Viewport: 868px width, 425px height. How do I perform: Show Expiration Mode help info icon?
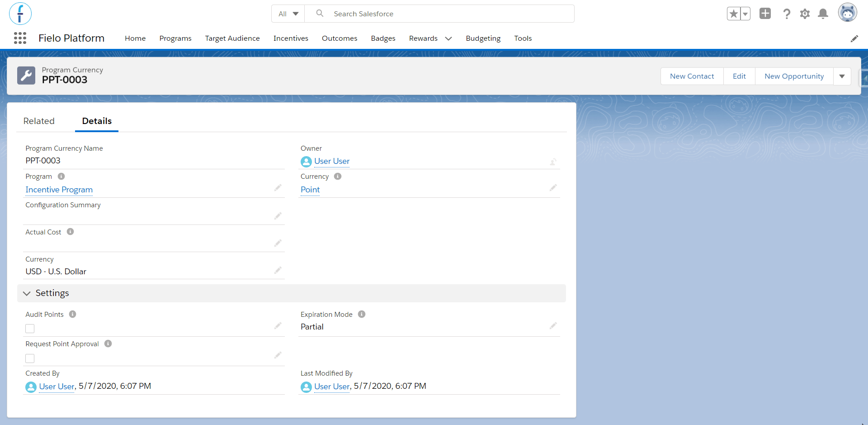362,314
